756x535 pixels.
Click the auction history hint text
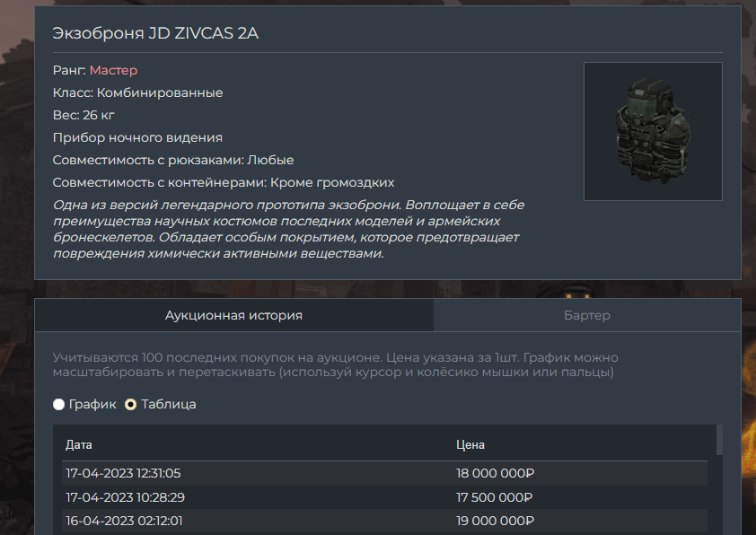tap(335, 364)
